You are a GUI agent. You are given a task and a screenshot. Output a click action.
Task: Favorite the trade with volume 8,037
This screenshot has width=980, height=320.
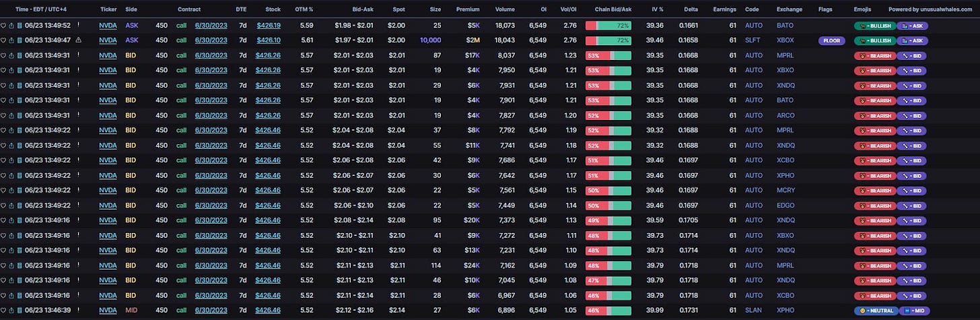[x=3, y=55]
